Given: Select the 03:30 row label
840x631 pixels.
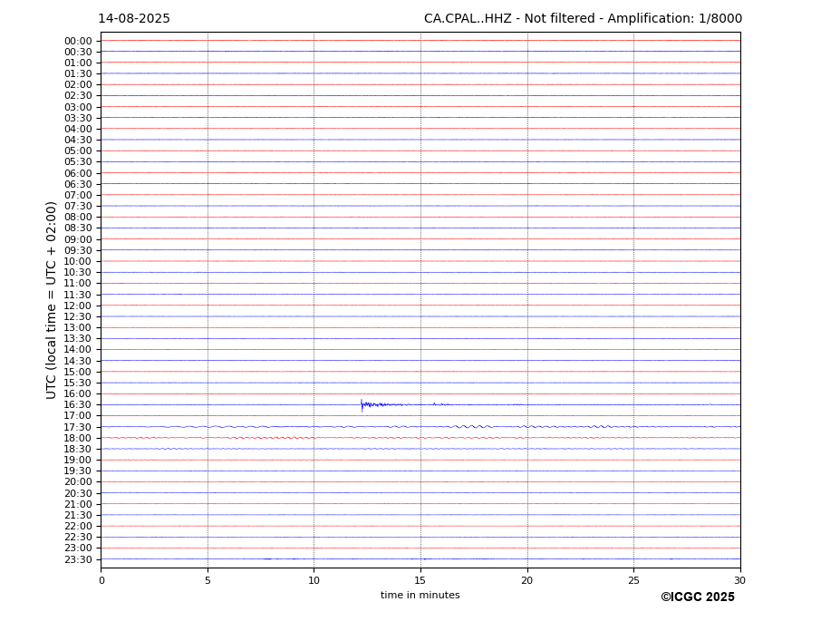Looking at the screenshot, I should click(x=78, y=119).
